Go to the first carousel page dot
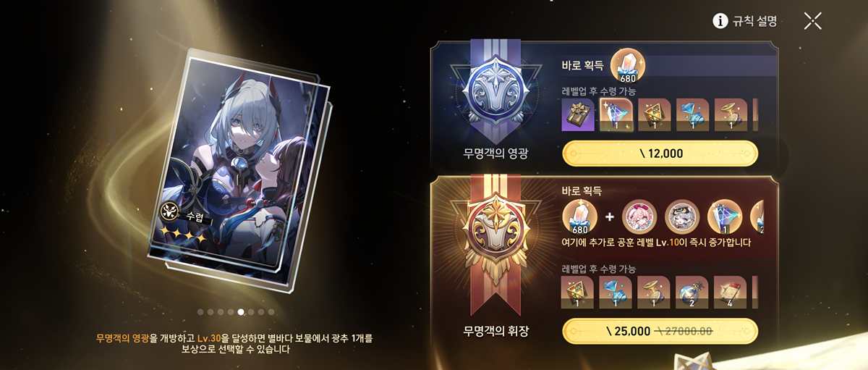 coord(201,312)
